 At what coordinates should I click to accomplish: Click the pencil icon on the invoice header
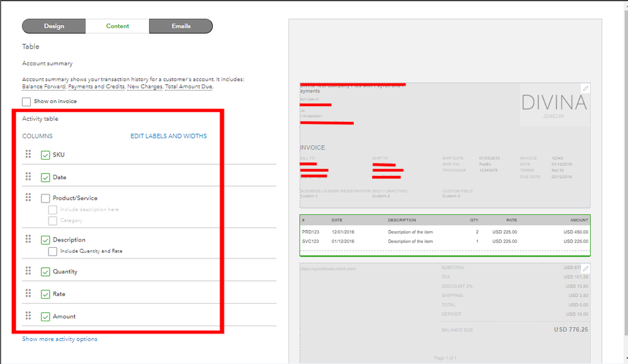click(x=585, y=89)
